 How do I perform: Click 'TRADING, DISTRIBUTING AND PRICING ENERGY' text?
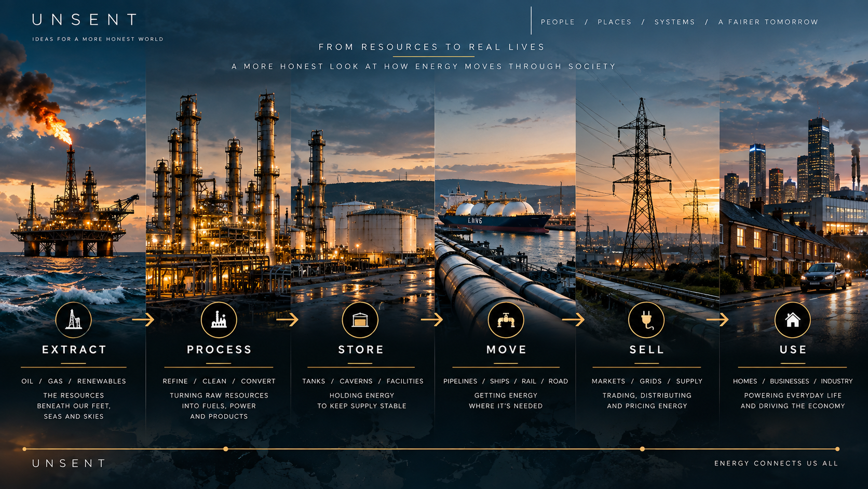(x=647, y=401)
